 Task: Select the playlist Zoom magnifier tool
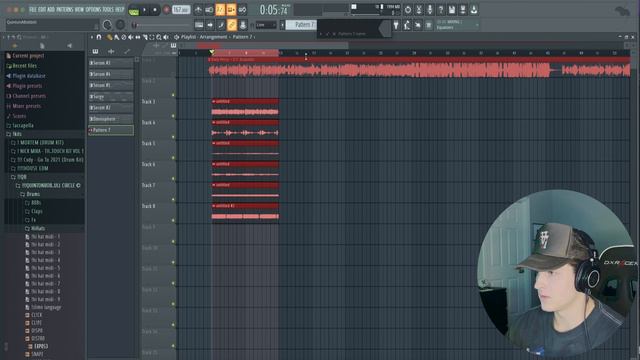159,37
